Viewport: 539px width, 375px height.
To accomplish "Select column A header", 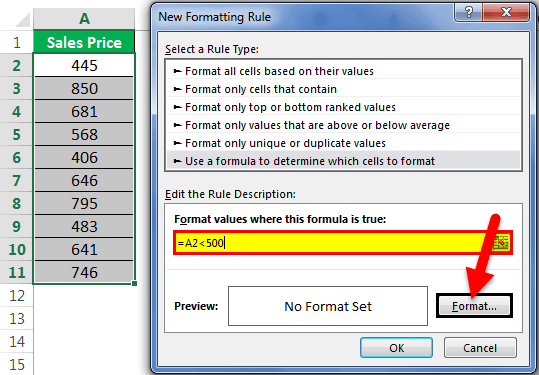I will [x=84, y=19].
